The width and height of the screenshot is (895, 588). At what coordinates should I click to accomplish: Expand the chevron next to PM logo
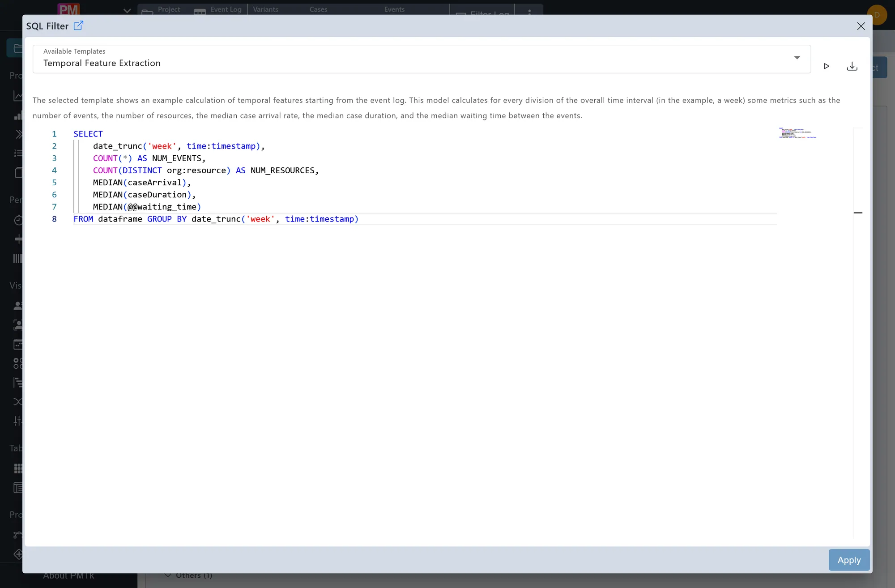pos(127,11)
